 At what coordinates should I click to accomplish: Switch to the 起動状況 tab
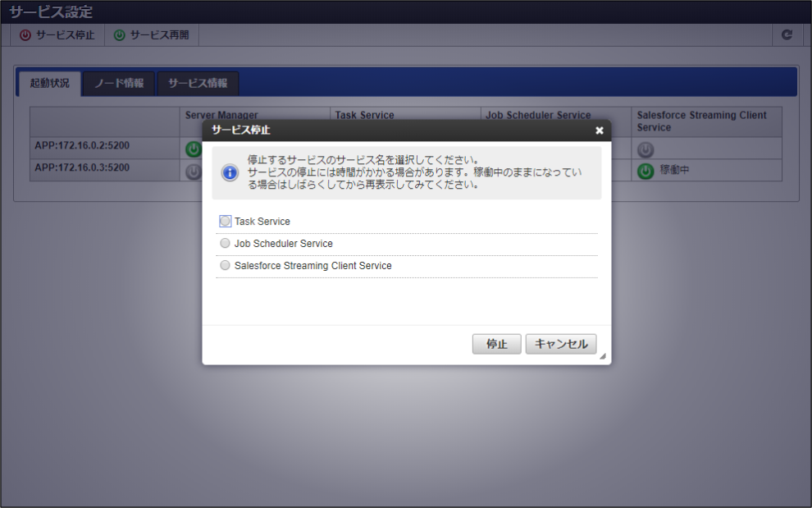(50, 84)
